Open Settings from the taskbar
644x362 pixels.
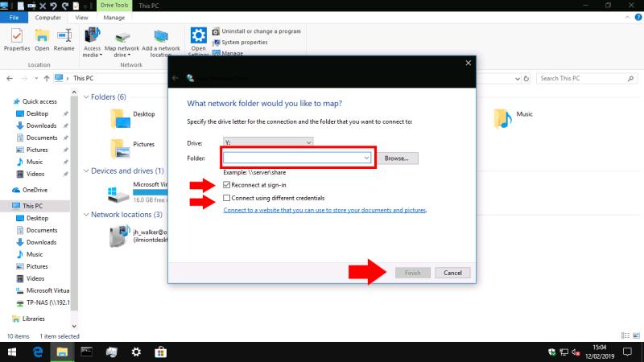pyautogui.click(x=136, y=352)
